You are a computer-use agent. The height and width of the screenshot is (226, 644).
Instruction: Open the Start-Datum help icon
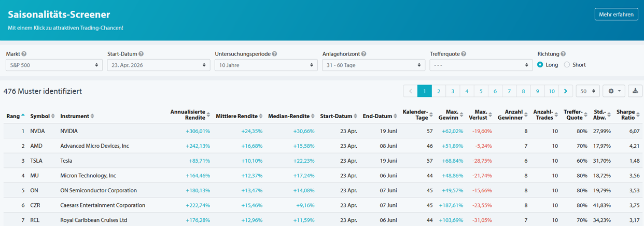[141, 54]
